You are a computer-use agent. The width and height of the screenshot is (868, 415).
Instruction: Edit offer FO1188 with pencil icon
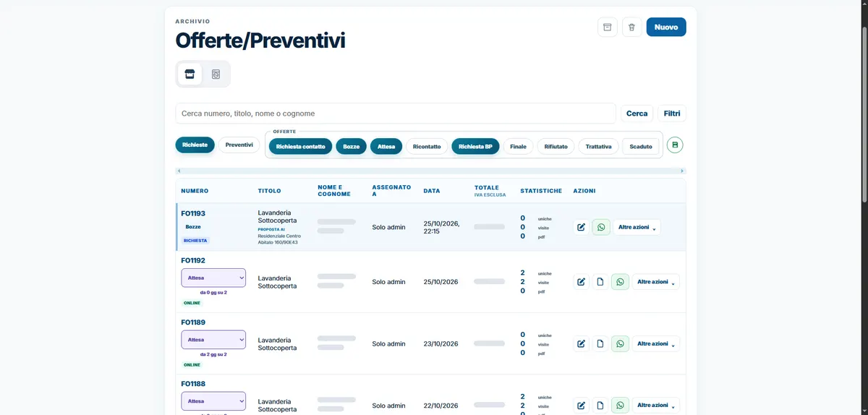(x=581, y=406)
